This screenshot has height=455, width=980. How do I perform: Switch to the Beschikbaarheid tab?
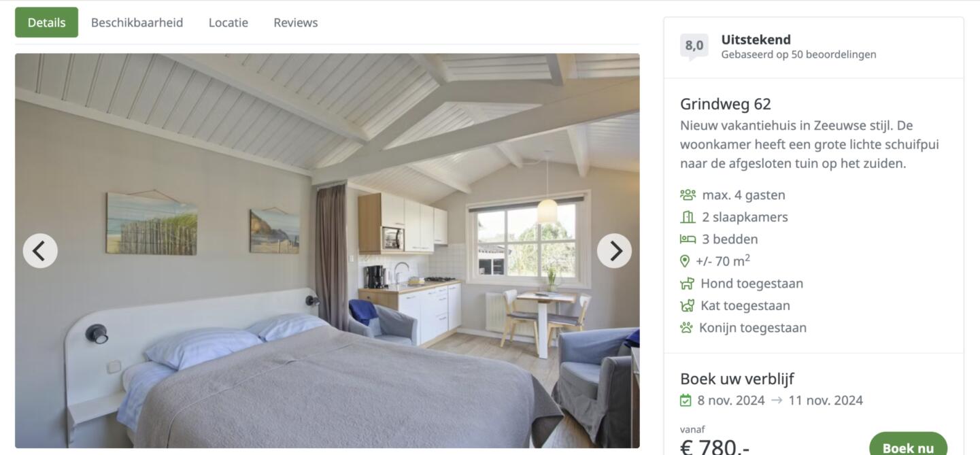coord(137,22)
